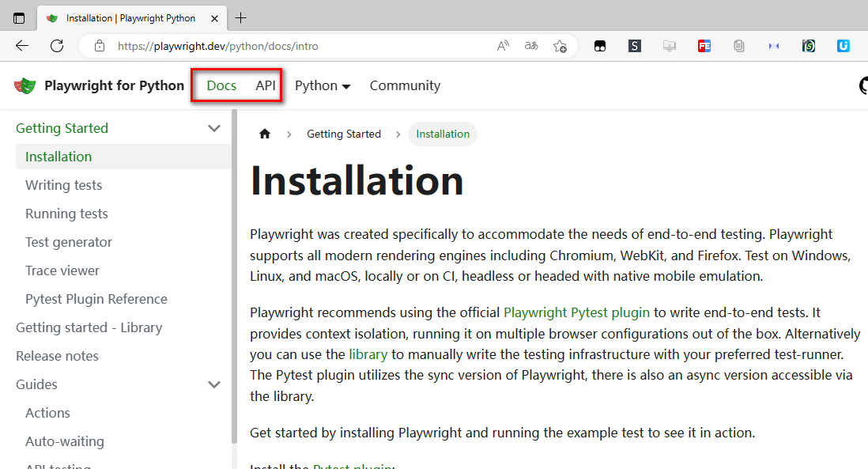The height and width of the screenshot is (469, 868).
Task: Click Installation breadcrumb pill
Action: 443,134
